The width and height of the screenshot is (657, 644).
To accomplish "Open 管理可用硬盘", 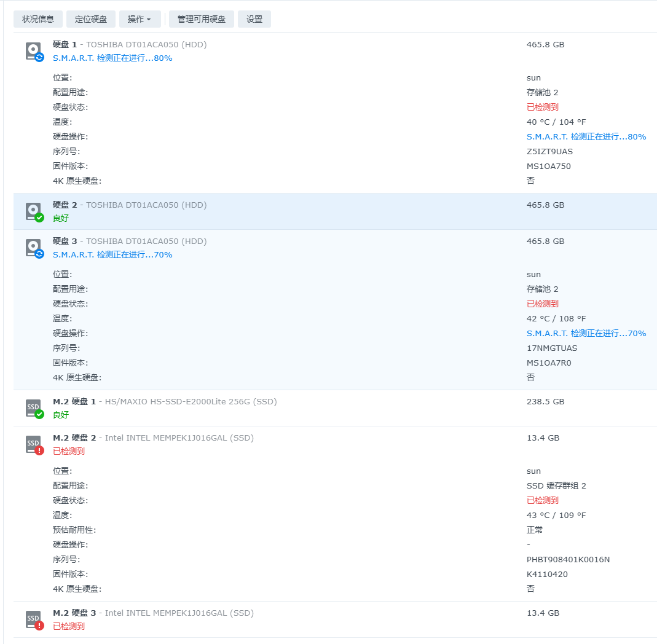I will click(x=202, y=19).
